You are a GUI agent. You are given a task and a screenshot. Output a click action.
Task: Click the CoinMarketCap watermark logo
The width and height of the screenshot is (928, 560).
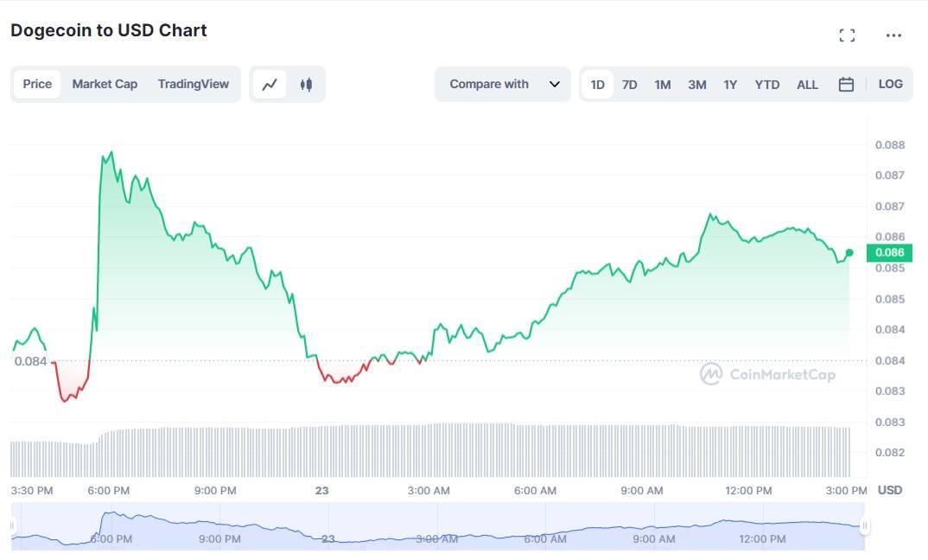(767, 374)
